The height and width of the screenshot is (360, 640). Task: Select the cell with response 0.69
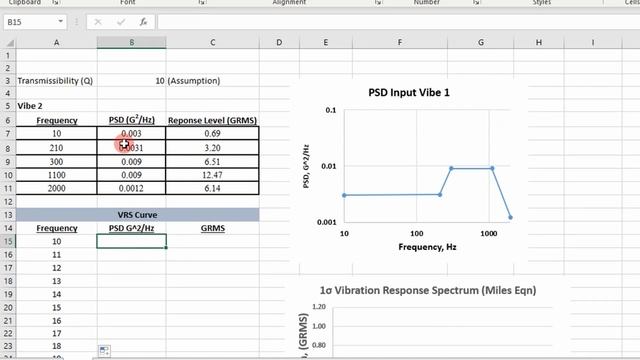[x=213, y=133]
